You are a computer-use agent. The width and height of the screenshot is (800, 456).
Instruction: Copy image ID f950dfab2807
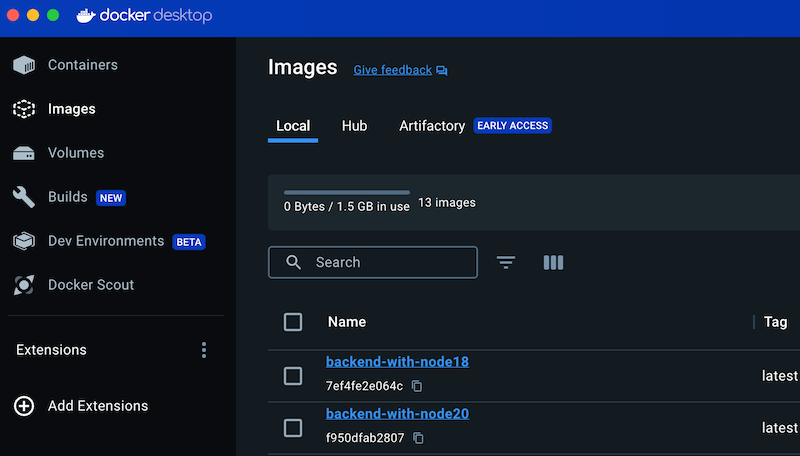[x=418, y=438]
